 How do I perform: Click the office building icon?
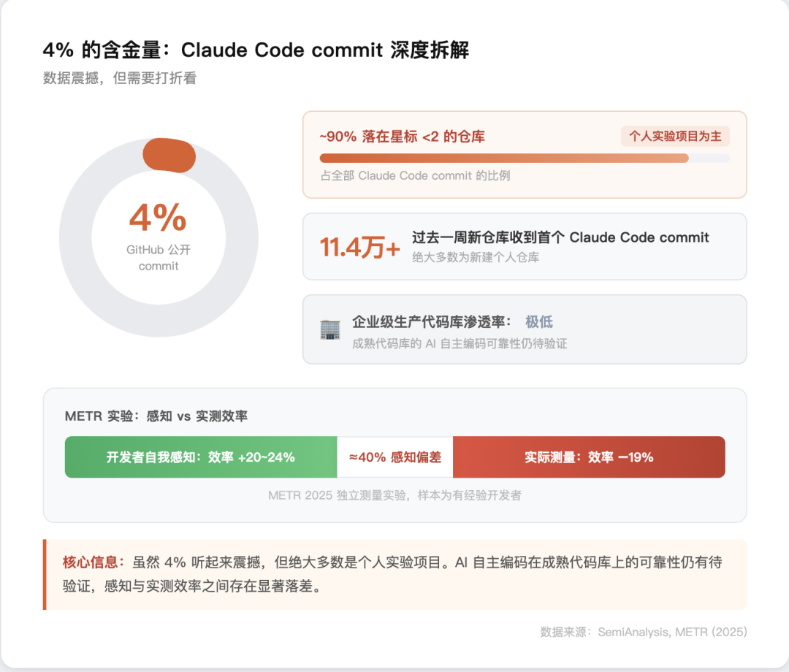coord(330,329)
